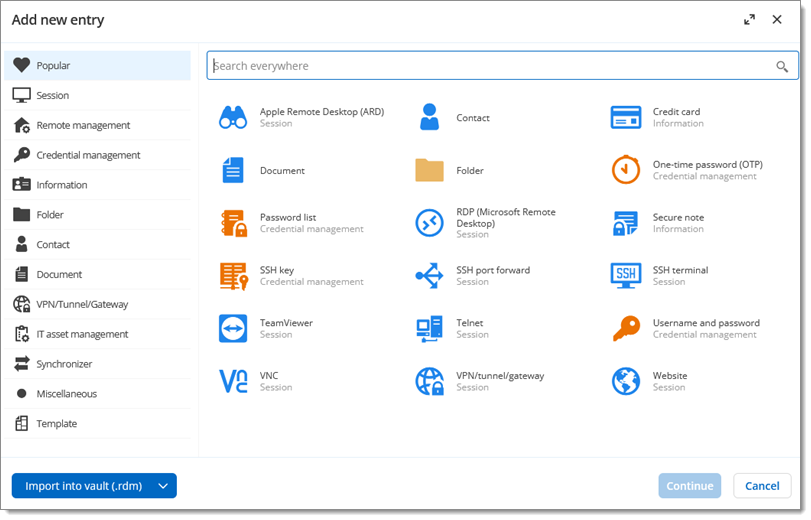Click the Secure note icon
Viewport: 811px width, 520px height.
click(626, 223)
